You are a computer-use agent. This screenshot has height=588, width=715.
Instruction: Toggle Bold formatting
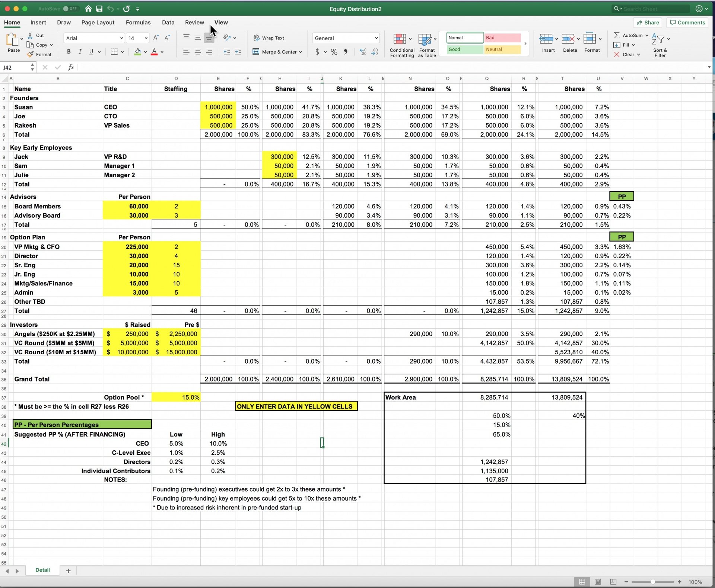(x=69, y=52)
